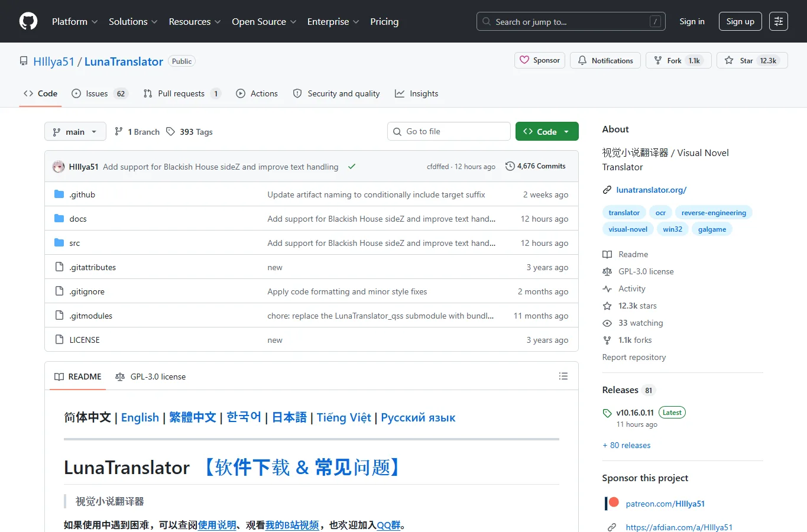Switch README to Русский язык

[418, 417]
